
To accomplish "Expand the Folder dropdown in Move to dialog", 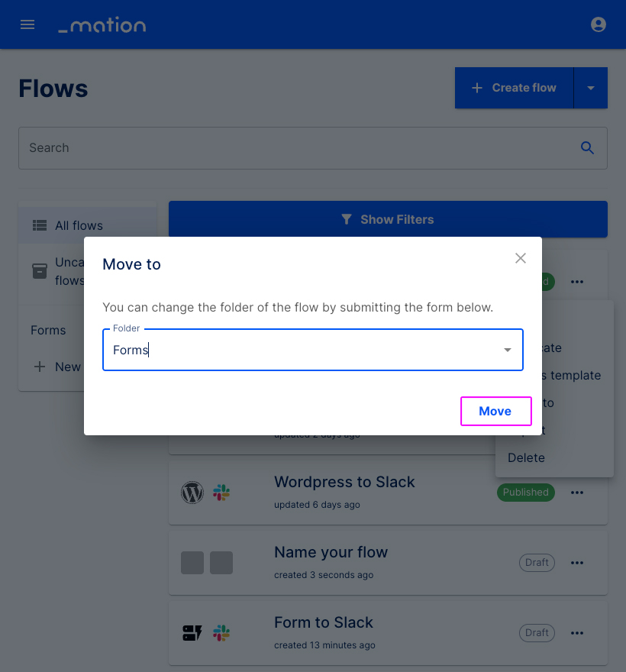I will pyautogui.click(x=507, y=350).
